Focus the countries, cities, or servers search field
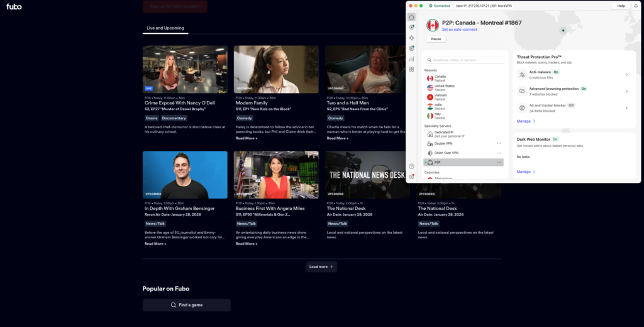The width and height of the screenshot is (644, 327). tap(465, 60)
